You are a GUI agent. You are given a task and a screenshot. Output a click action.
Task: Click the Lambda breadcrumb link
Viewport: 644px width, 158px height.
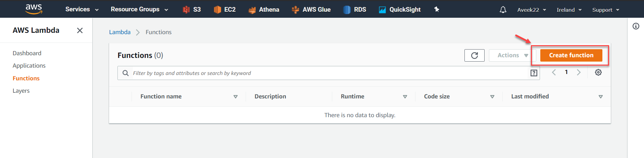click(x=120, y=32)
